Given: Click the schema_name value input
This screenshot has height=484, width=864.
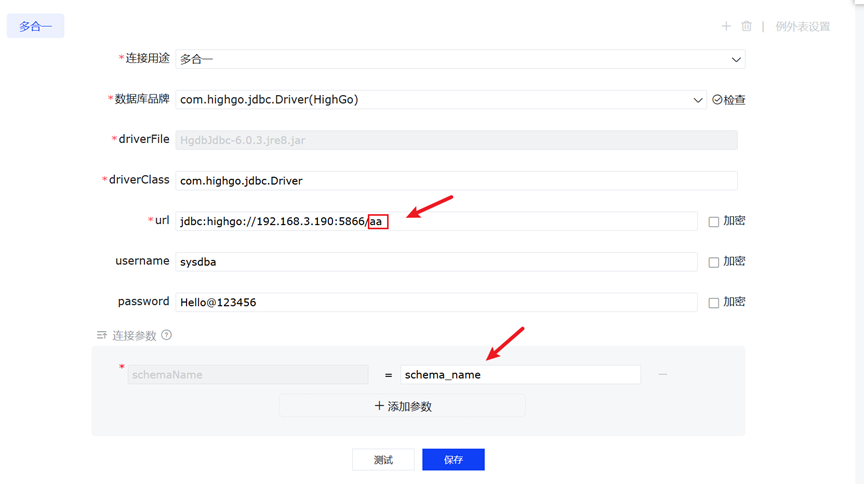Looking at the screenshot, I should (520, 375).
